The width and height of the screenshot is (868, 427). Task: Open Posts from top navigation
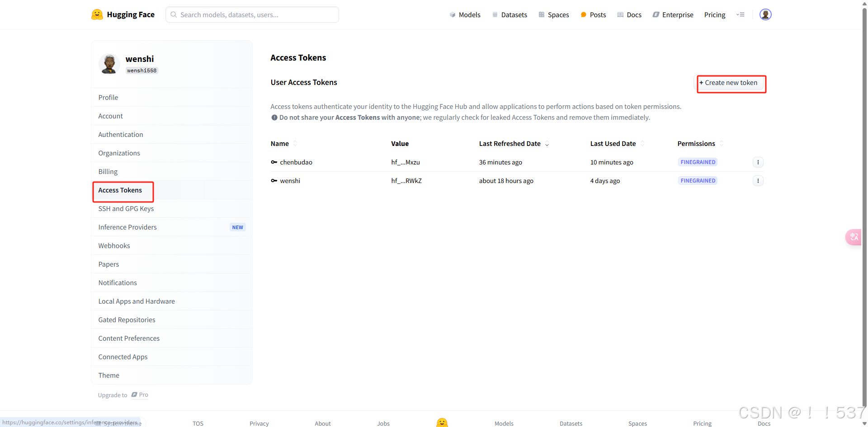coord(593,15)
